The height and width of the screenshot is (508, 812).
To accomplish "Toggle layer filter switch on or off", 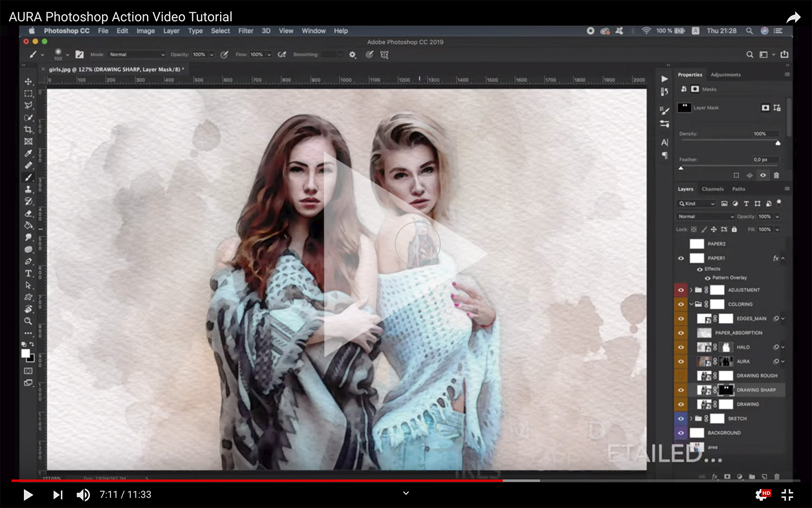I will coord(779,203).
